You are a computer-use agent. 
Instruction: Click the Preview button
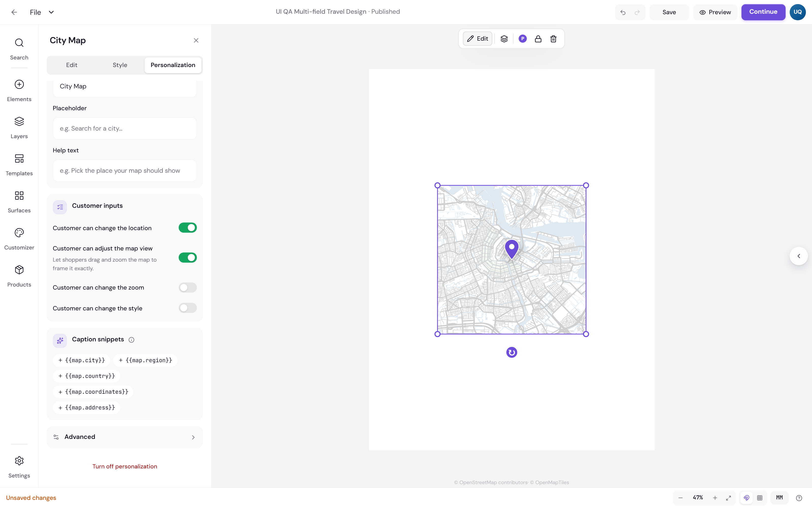coord(715,12)
